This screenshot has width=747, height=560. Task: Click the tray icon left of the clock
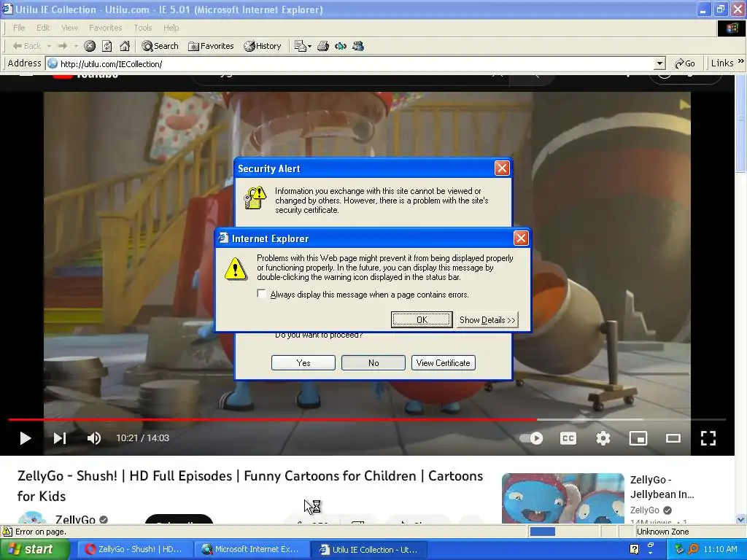tap(694, 549)
